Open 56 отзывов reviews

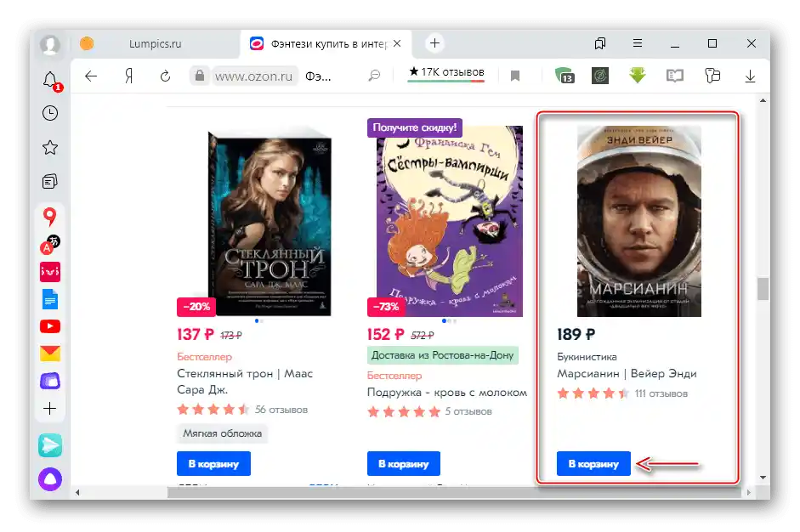(281, 410)
